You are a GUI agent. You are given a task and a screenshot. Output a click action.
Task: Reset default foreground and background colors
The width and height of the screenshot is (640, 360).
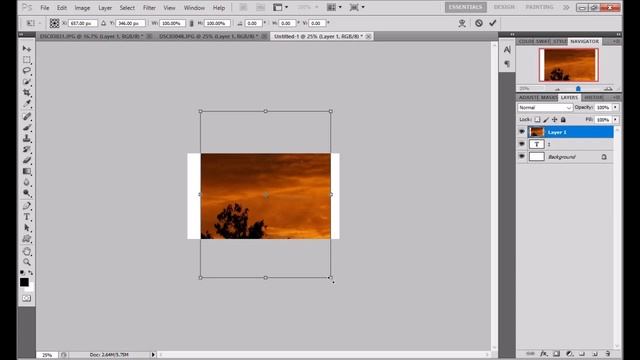coord(22,272)
